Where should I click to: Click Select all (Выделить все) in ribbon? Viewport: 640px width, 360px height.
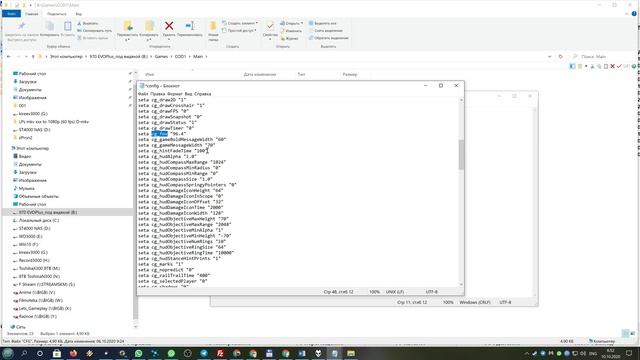[322, 23]
